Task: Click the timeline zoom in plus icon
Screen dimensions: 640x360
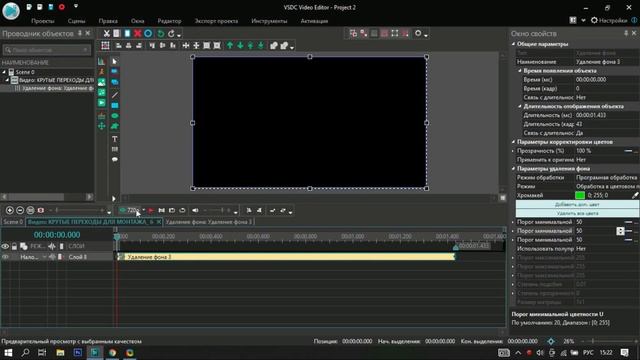Action: (x=9, y=210)
